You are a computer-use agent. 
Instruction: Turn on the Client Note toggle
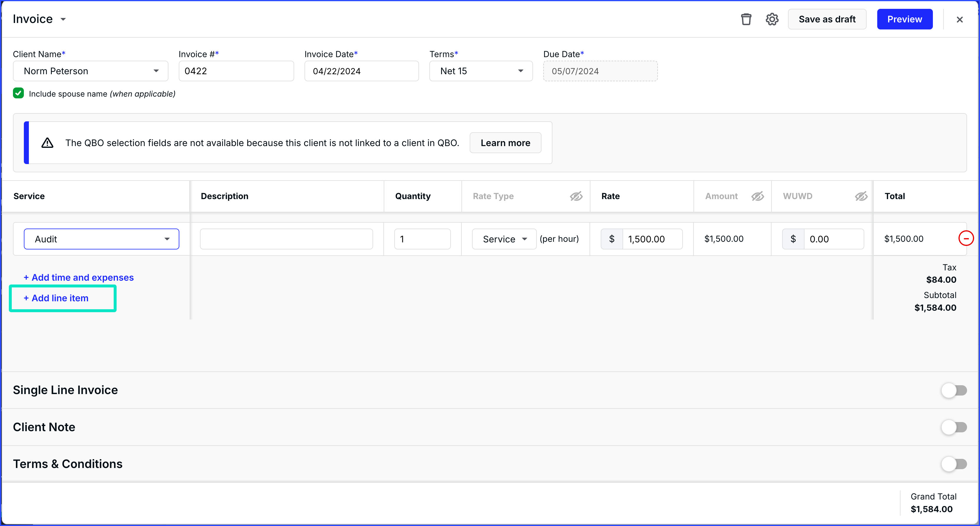click(x=954, y=427)
